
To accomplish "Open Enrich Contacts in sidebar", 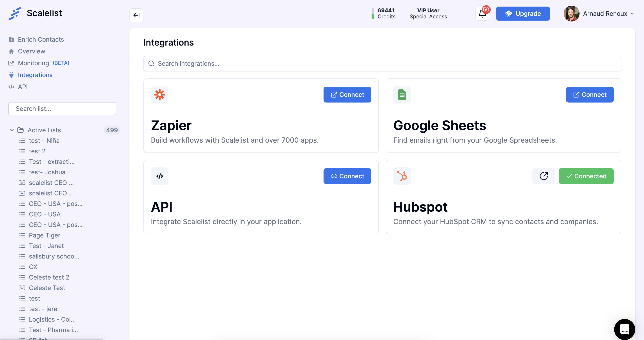I will (41, 39).
